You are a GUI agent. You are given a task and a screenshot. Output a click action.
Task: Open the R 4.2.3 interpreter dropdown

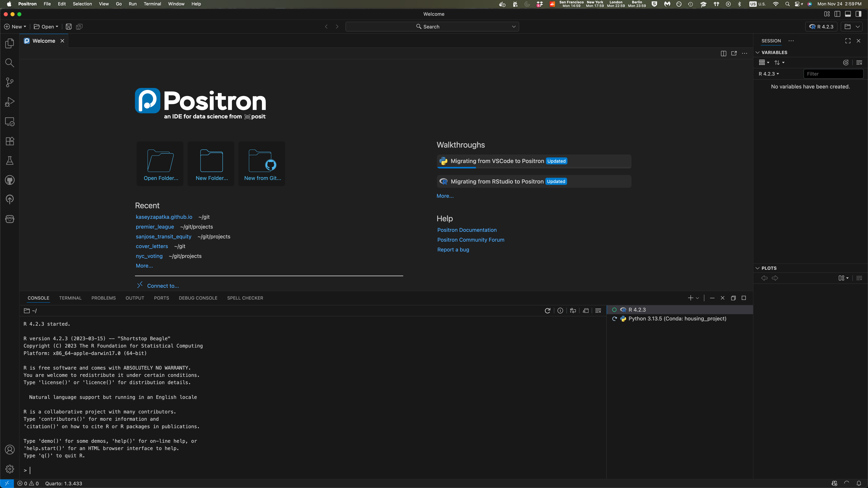tap(821, 27)
